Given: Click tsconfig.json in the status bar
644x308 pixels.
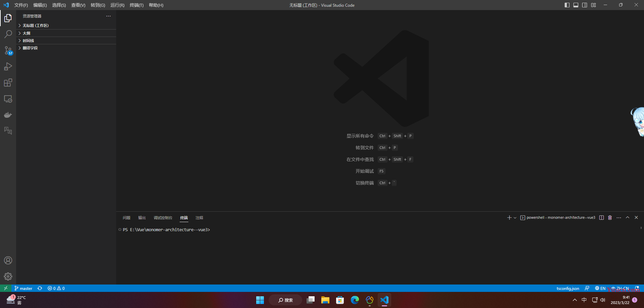Looking at the screenshot, I should coord(568,288).
